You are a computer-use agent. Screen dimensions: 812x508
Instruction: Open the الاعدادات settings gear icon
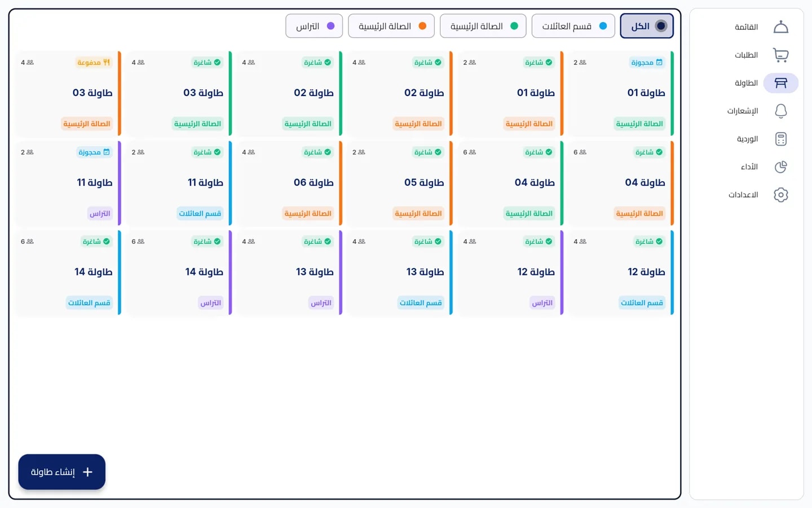780,195
